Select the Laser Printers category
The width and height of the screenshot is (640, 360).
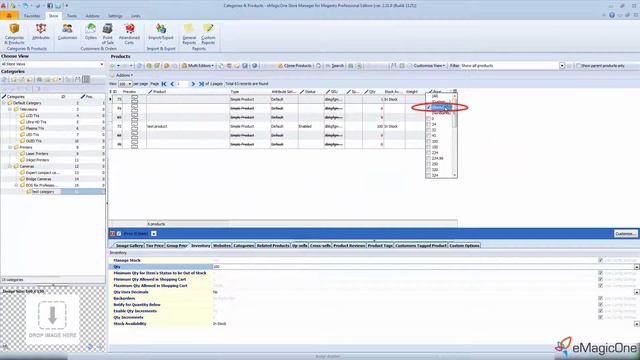tap(37, 154)
